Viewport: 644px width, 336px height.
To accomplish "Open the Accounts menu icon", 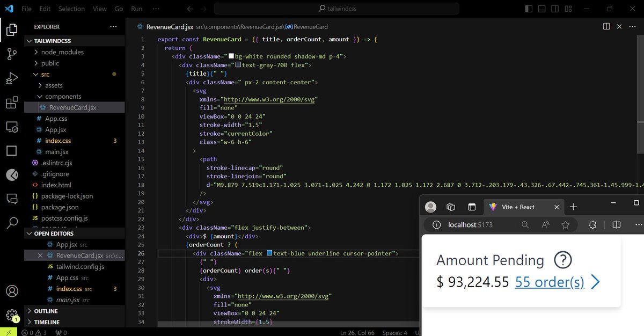I will tap(12, 291).
